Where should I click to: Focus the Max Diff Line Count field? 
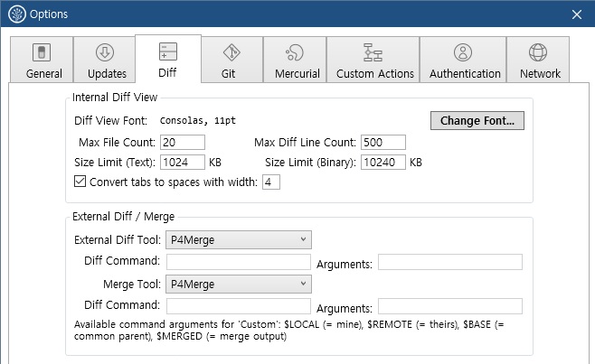pyautogui.click(x=383, y=142)
